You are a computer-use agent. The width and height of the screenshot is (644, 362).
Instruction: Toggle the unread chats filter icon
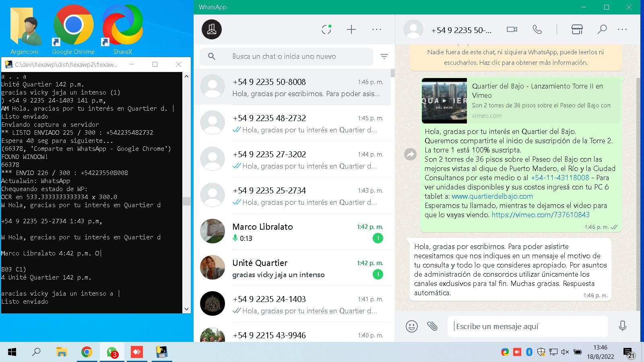click(384, 57)
